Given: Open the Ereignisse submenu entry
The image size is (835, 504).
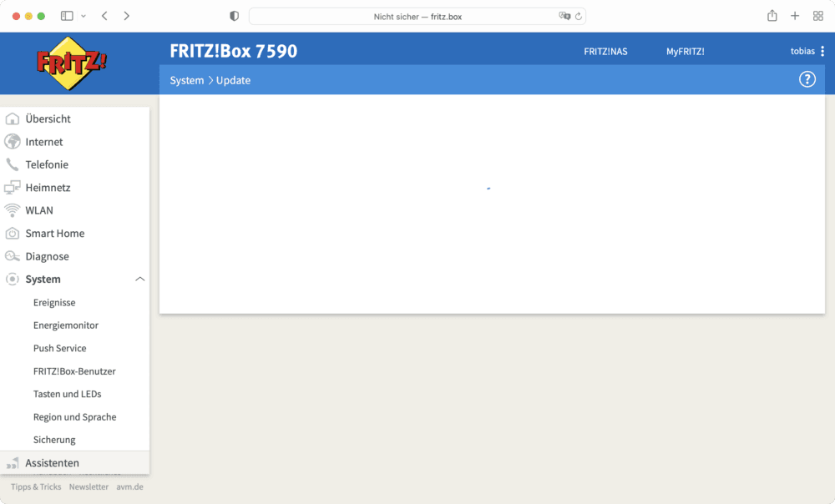Looking at the screenshot, I should coord(54,302).
